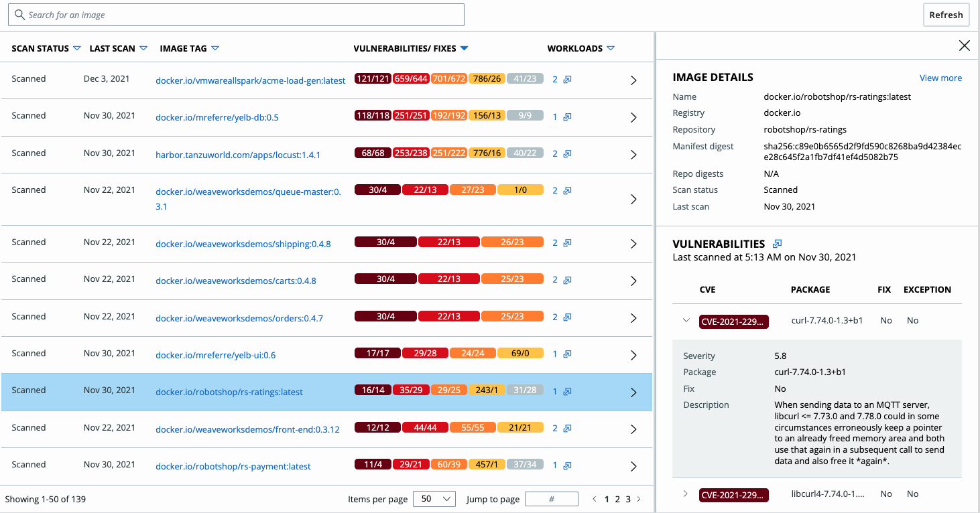980x513 pixels.
Task: Open external link icon beside Vulnerabilities heading
Action: point(777,244)
